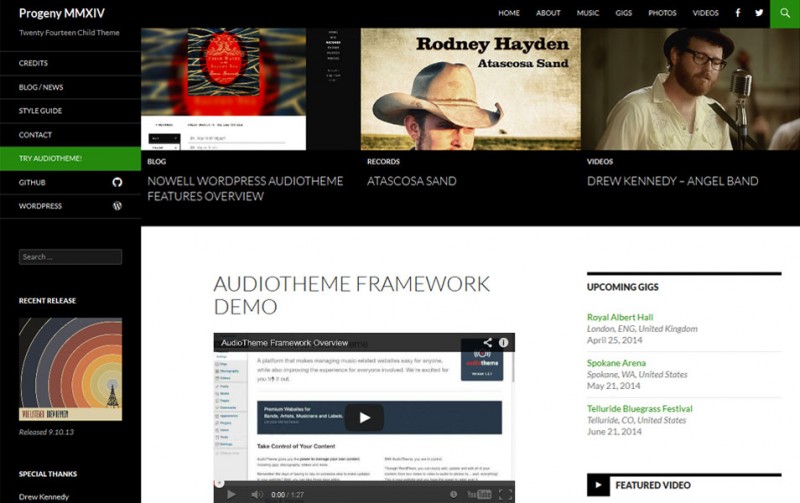Image resolution: width=800 pixels, height=503 pixels.
Task: Open the green search icon in header
Action: [784, 13]
